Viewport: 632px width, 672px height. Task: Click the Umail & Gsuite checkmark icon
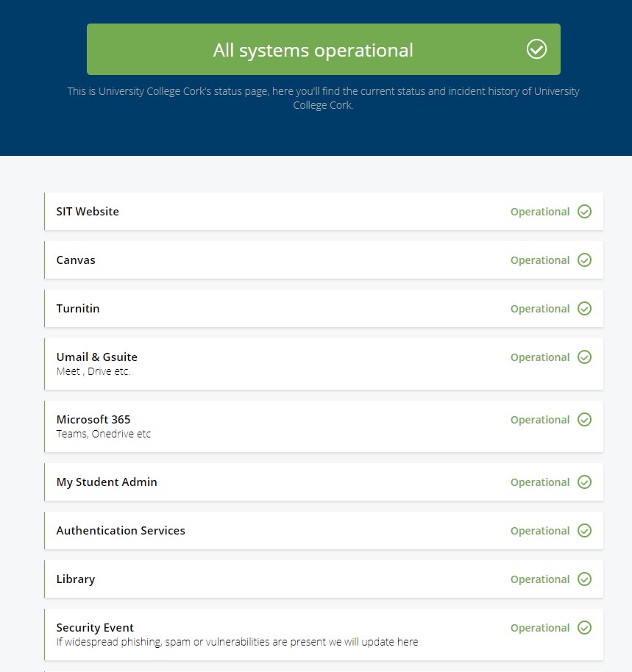coord(584,357)
